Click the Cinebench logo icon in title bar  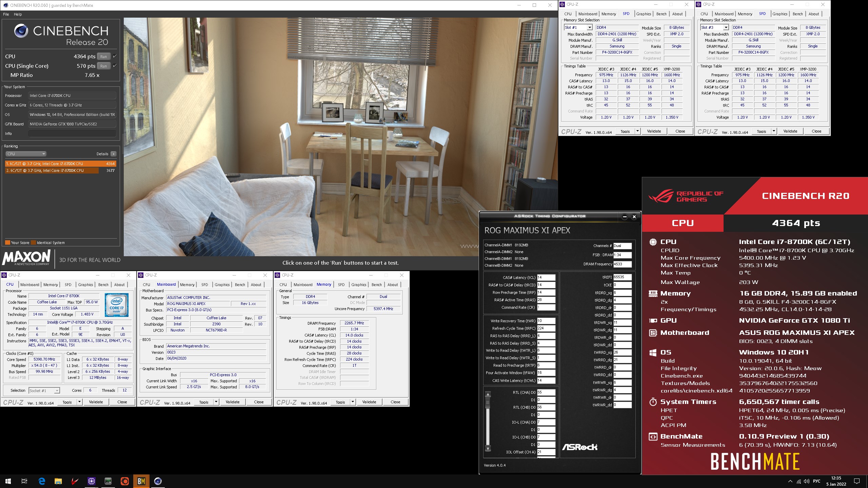[x=5, y=5]
